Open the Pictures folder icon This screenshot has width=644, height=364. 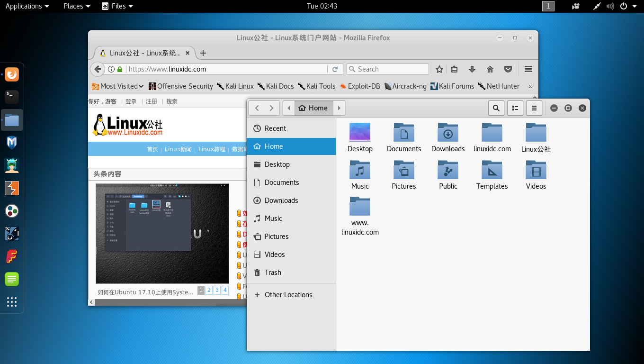(404, 170)
